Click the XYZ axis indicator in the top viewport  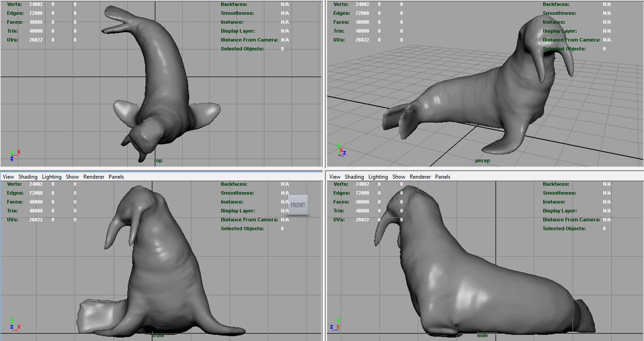[15, 156]
